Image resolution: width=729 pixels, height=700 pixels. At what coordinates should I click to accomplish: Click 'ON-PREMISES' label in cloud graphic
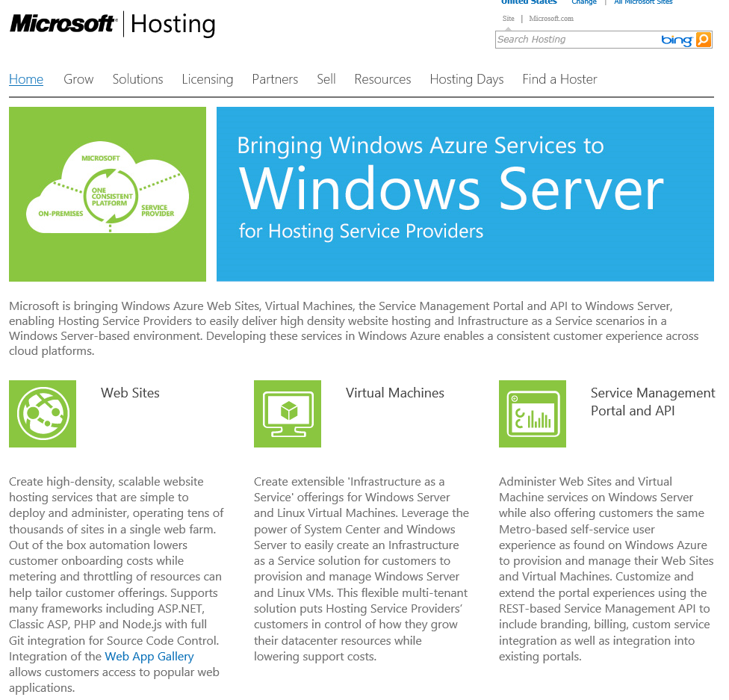pos(61,214)
